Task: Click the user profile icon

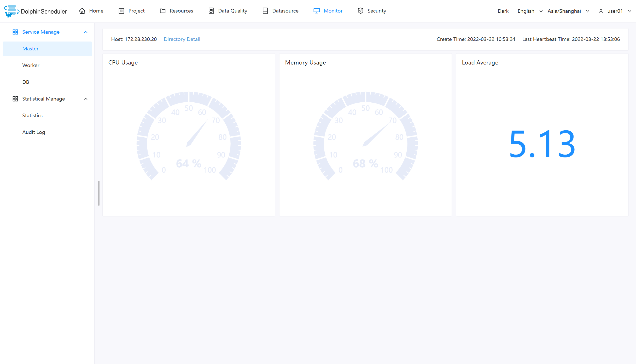Action: (601, 11)
